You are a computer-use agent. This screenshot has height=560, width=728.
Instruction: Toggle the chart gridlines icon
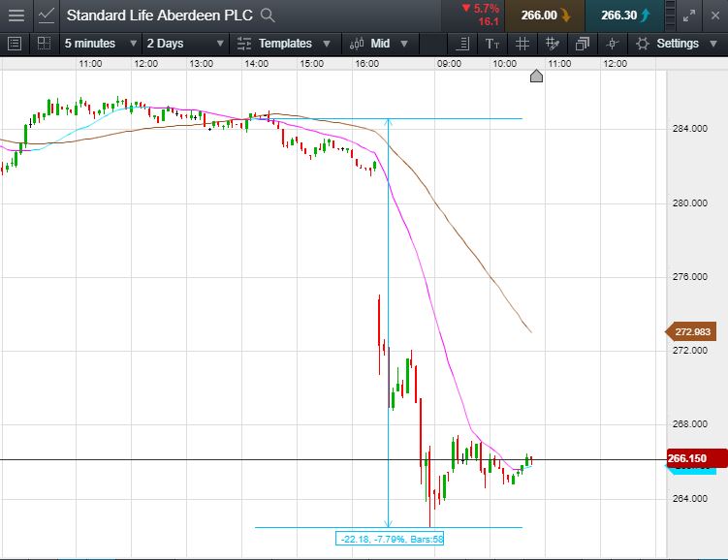(x=522, y=44)
